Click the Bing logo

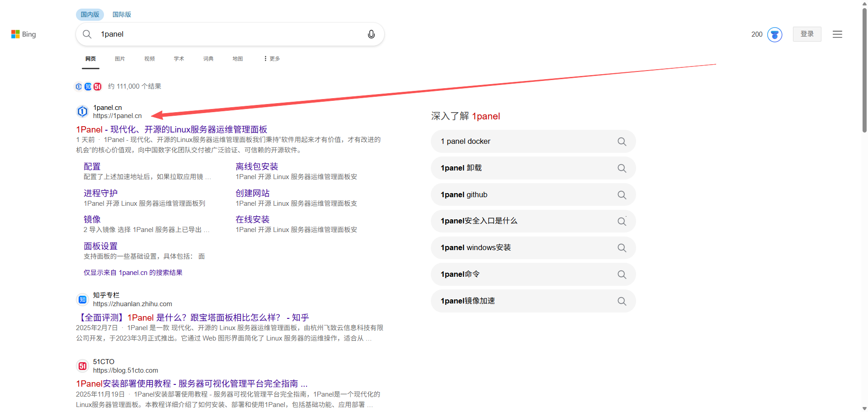coord(24,34)
